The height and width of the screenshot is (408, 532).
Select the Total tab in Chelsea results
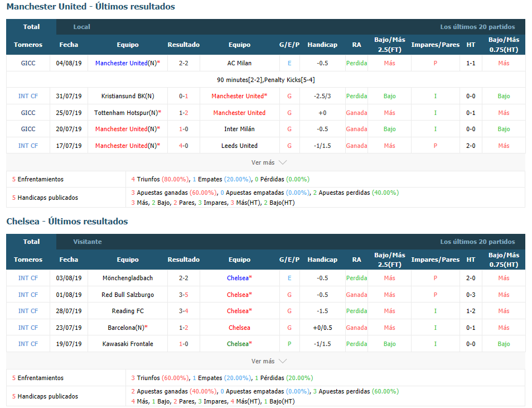[x=31, y=242]
